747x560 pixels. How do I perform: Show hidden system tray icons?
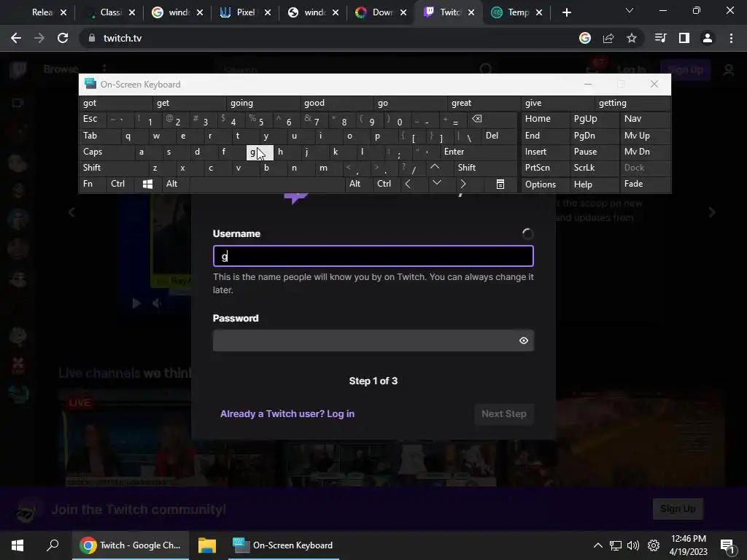click(x=598, y=545)
